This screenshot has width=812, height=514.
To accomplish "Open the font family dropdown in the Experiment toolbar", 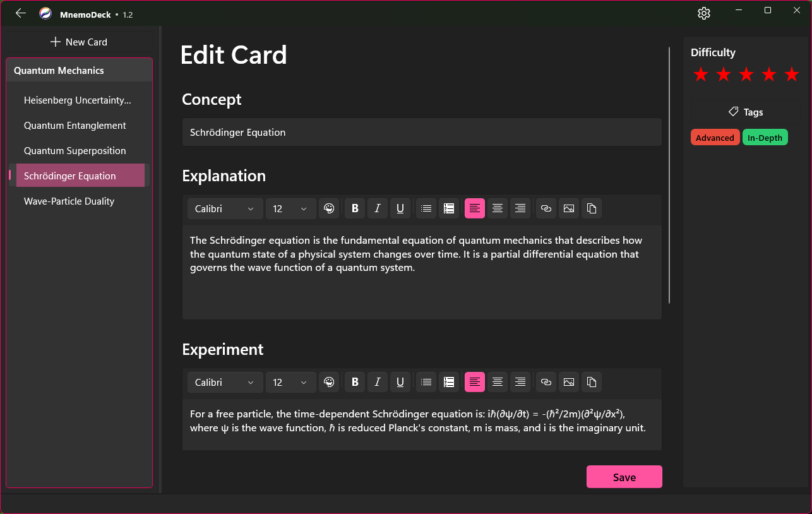I will point(225,382).
